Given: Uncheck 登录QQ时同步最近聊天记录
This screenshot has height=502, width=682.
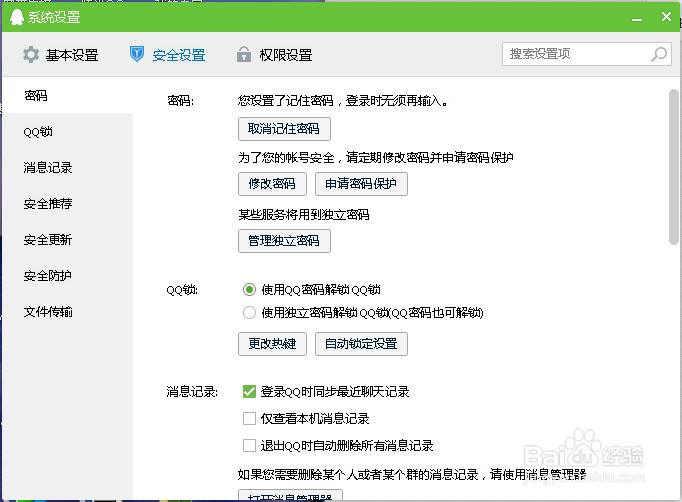Looking at the screenshot, I should [x=249, y=392].
